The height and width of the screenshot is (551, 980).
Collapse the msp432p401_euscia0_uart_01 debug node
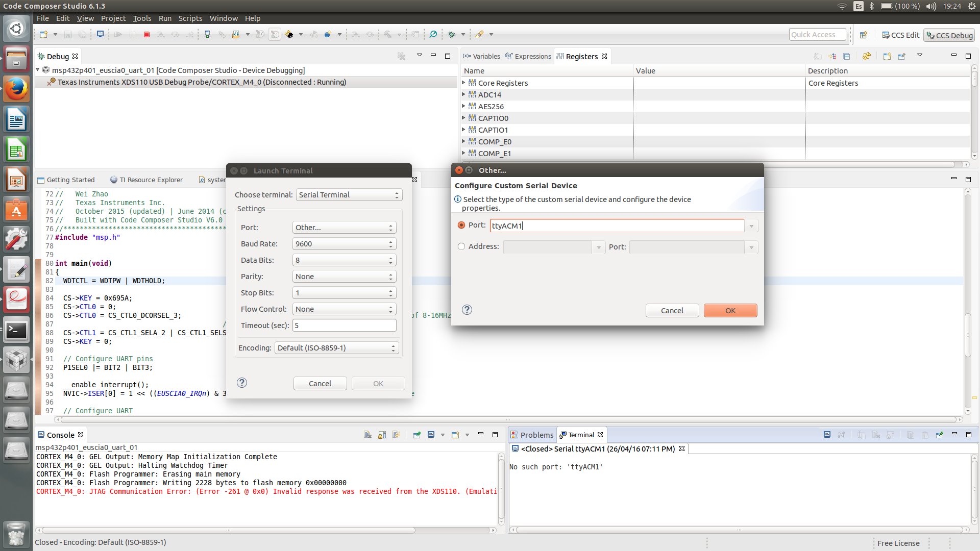[38, 70]
